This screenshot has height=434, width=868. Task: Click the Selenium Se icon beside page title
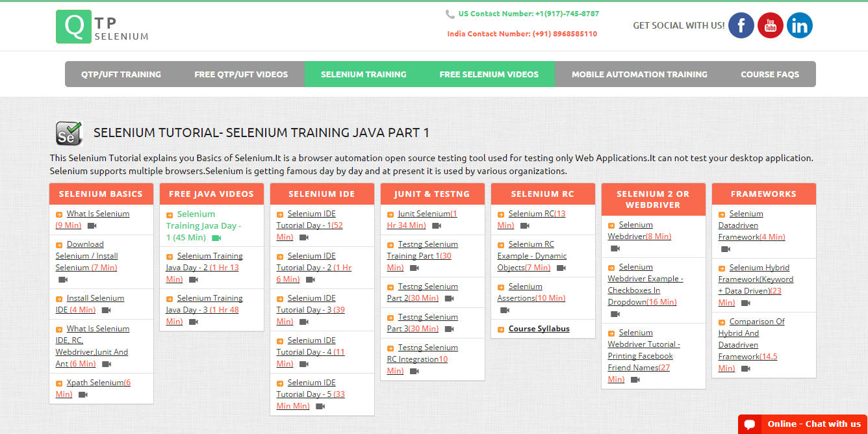tap(69, 133)
